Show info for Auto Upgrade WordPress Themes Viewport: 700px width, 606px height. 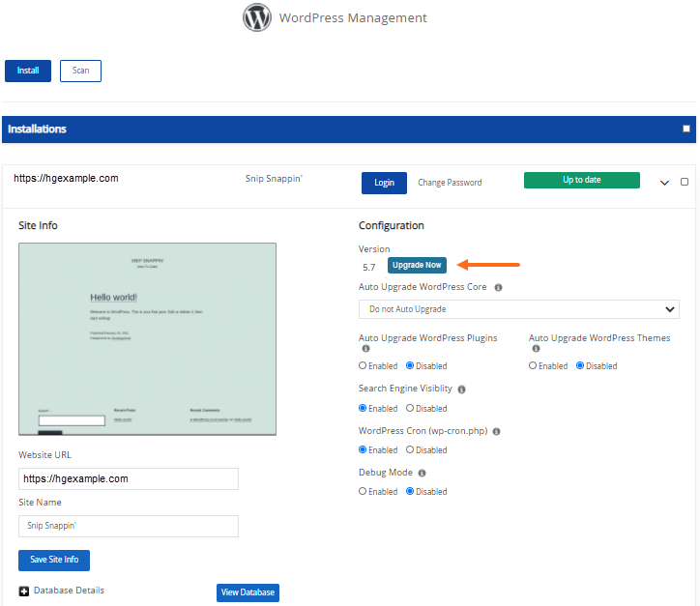(536, 349)
